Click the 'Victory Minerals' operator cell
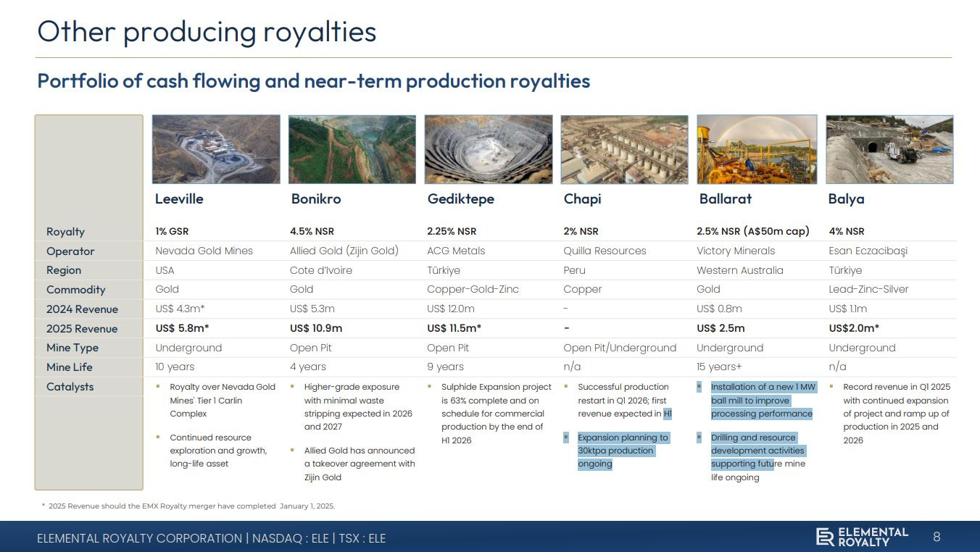 (736, 251)
